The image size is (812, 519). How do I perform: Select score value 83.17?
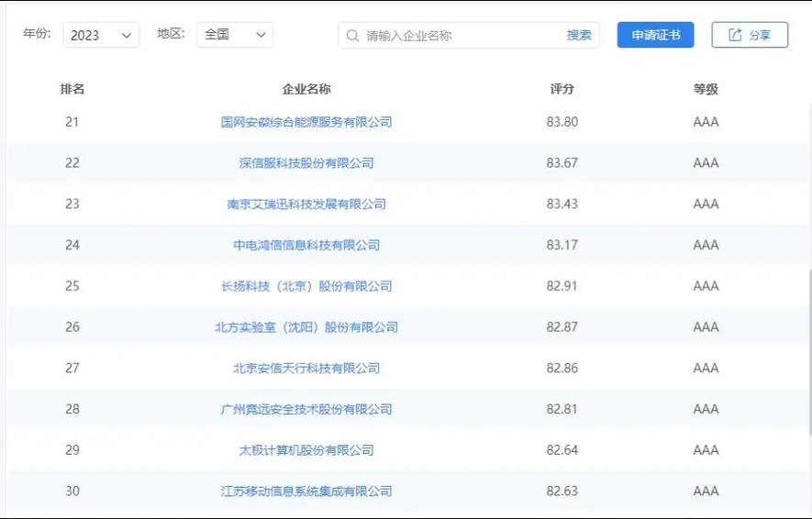[562, 245]
